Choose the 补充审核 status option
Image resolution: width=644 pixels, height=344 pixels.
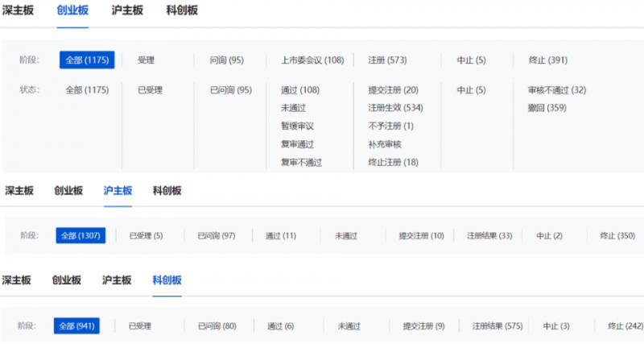tap(385, 145)
